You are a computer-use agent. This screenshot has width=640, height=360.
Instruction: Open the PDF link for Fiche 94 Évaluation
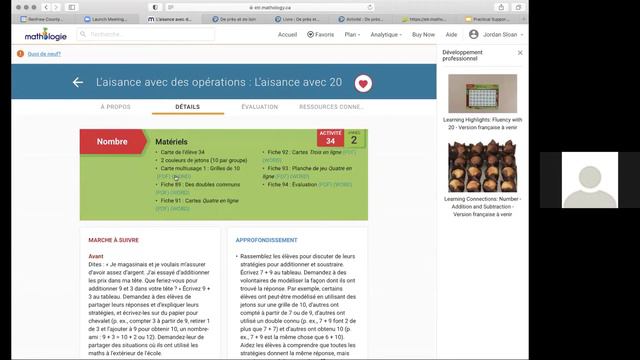325,184
